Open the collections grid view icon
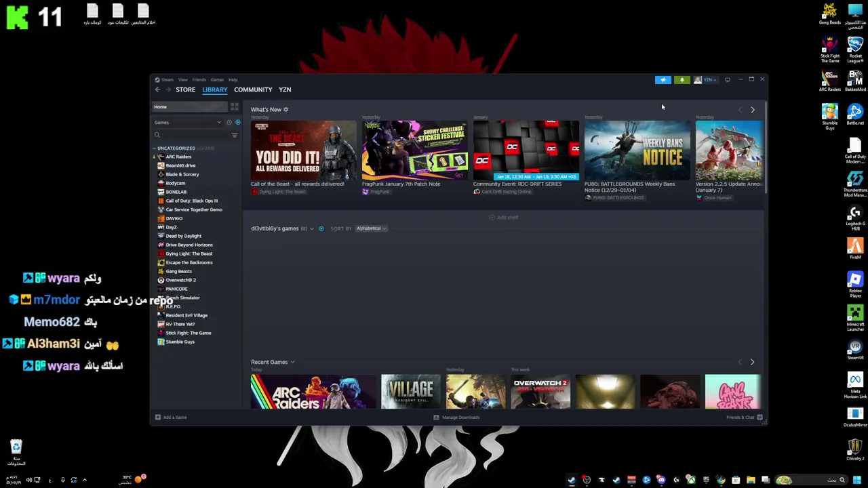868x488 pixels. (x=235, y=107)
